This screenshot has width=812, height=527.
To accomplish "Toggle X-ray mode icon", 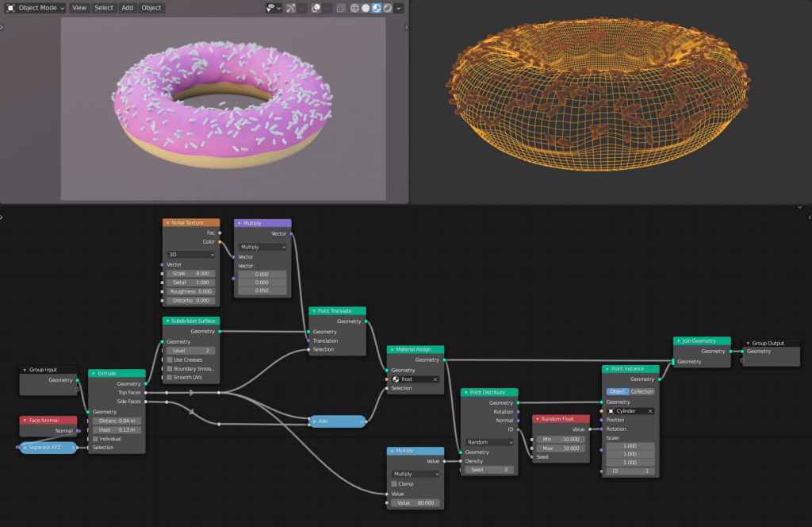I will [340, 8].
